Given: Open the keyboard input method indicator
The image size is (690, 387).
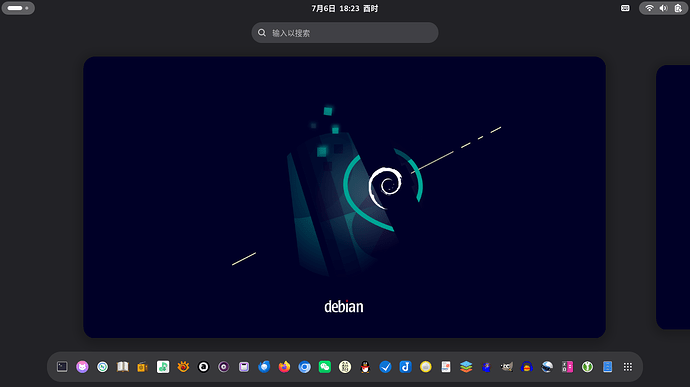Looking at the screenshot, I should [625, 8].
